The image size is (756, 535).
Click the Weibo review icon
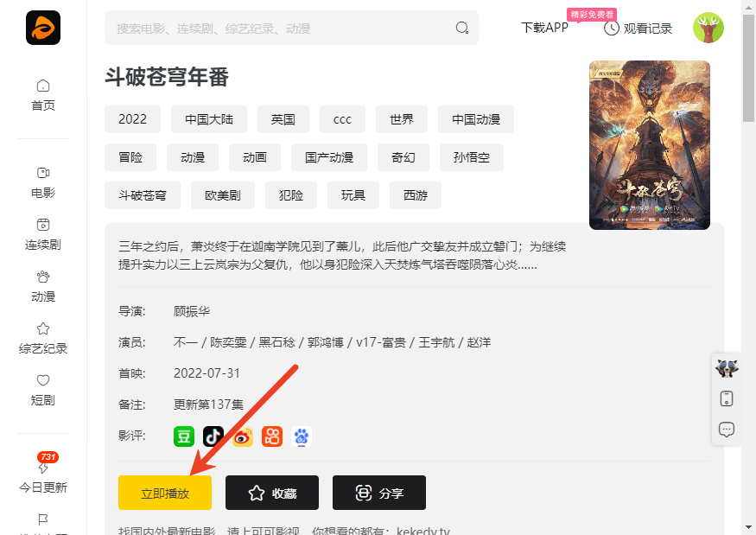tap(242, 436)
